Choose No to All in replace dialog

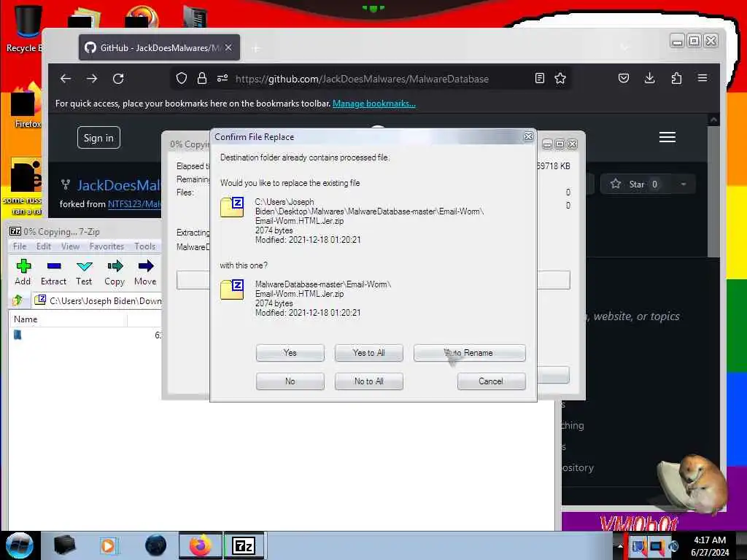(x=368, y=381)
